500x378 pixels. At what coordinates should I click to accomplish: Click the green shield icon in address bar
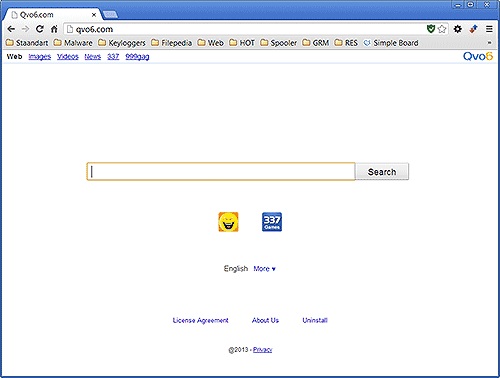pyautogui.click(x=431, y=29)
